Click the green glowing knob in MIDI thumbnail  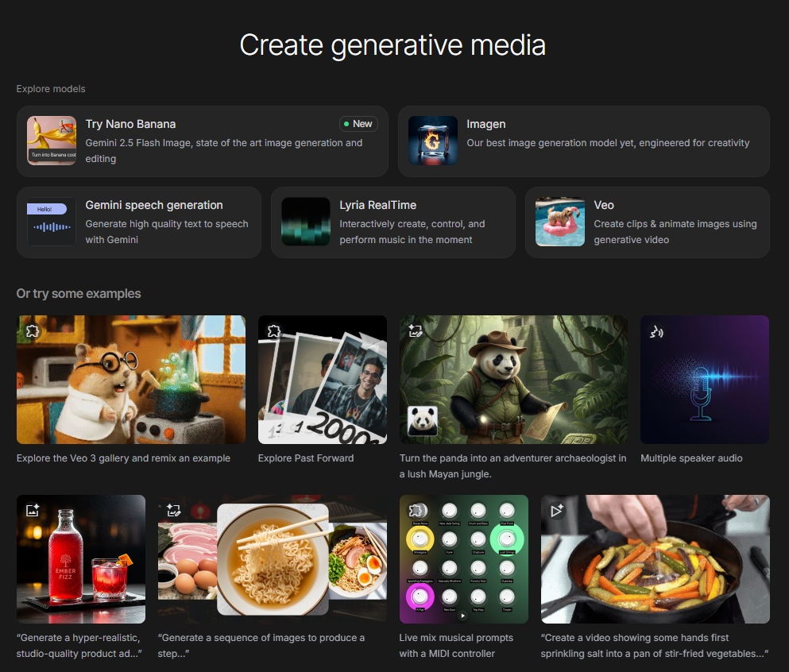coord(507,539)
